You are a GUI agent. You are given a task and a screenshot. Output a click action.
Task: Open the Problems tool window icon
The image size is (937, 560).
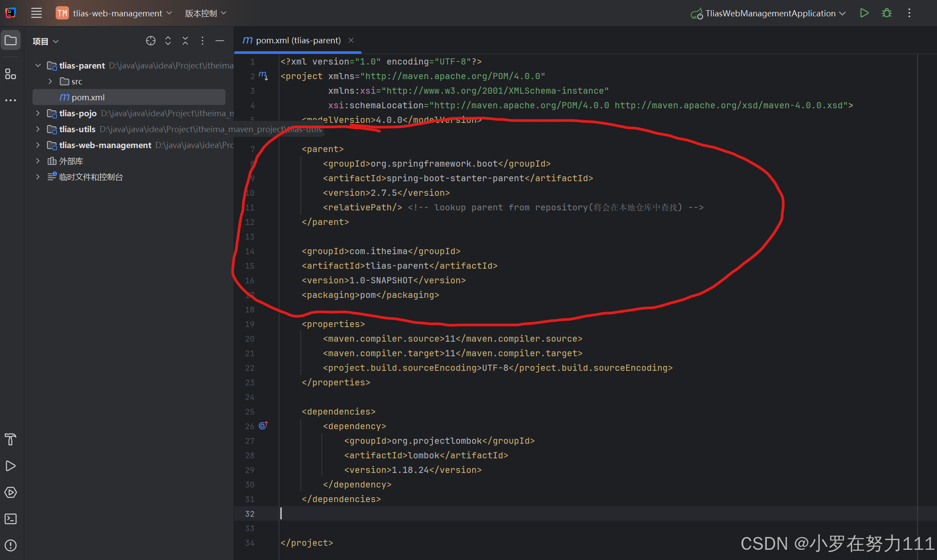[x=11, y=545]
